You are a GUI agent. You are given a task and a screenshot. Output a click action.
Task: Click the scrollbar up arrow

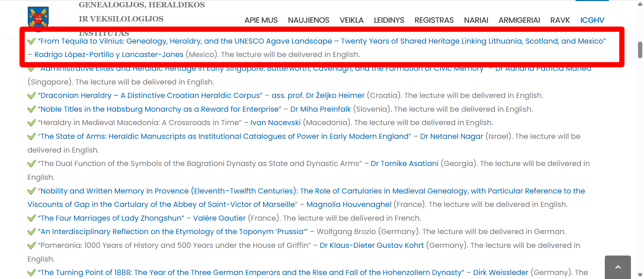click(640, 4)
